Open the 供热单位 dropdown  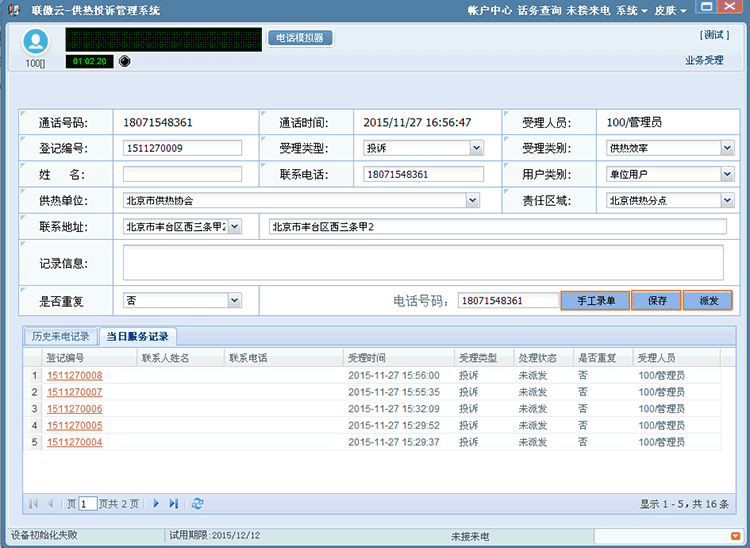pos(473,200)
